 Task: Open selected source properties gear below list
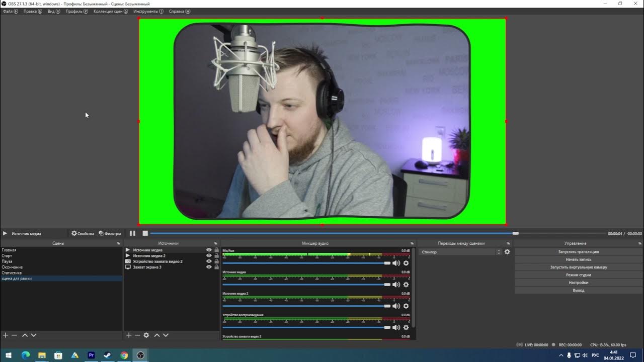(146, 335)
